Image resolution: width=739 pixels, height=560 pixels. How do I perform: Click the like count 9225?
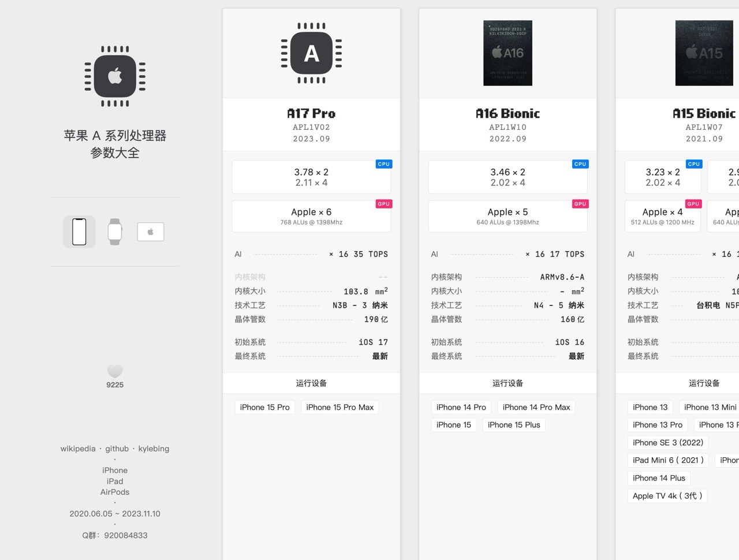(x=115, y=385)
